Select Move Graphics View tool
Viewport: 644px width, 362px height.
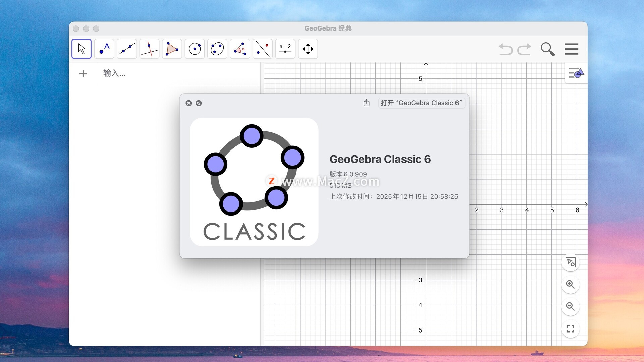pyautogui.click(x=308, y=49)
